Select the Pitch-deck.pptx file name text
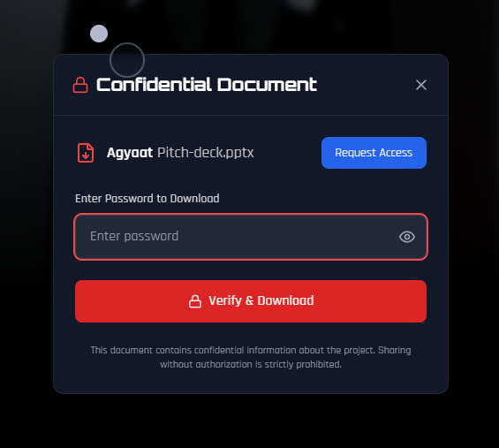 coord(206,153)
